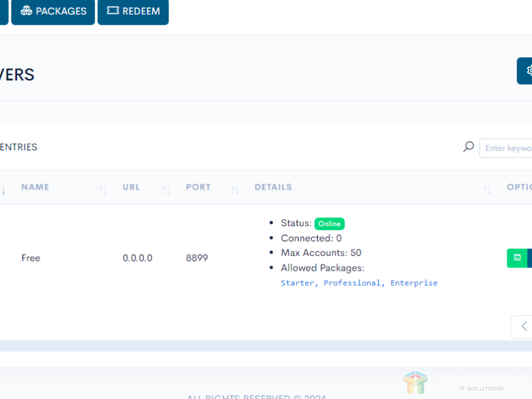Open the Professional package link
532x399 pixels.
tap(353, 283)
